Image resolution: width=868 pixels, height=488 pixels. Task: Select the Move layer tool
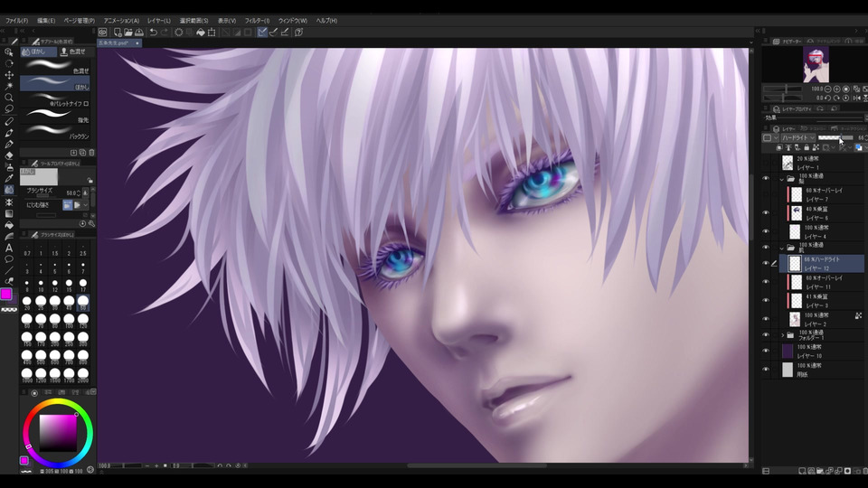coord(9,75)
